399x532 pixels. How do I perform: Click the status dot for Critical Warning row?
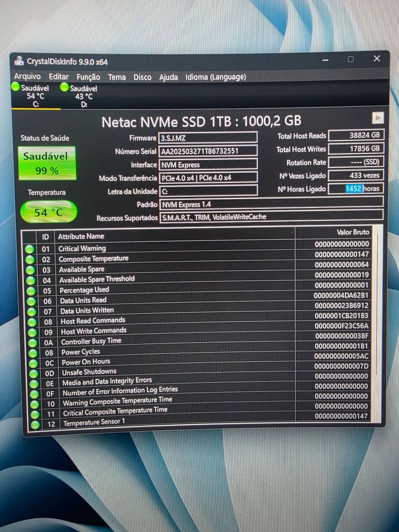pos(30,249)
